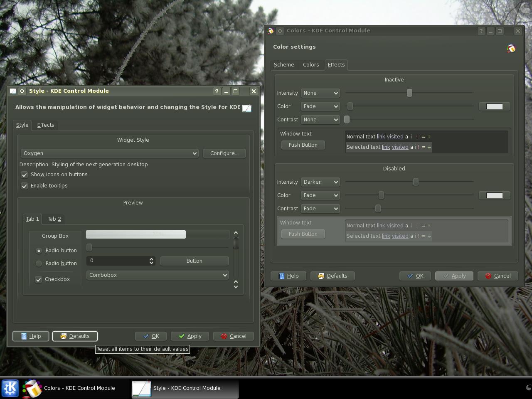Click Colors module icon in taskbar
This screenshot has height=399, width=532.
32,388
